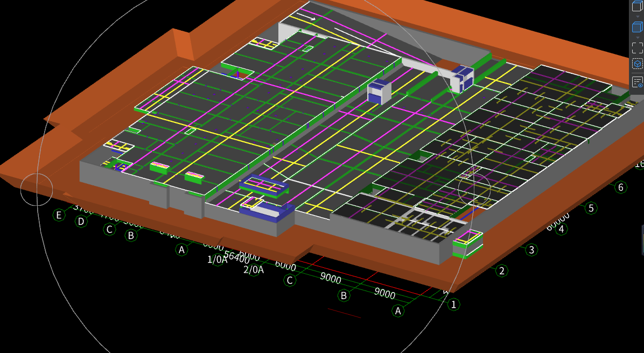Image resolution: width=644 pixels, height=353 pixels.
Task: Expand the arrow below shaded cube icon
Action: pyautogui.click(x=638, y=38)
